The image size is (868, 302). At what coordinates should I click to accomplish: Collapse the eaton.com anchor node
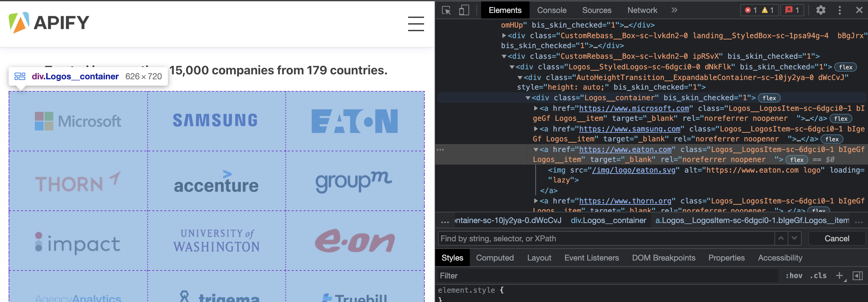(536, 149)
